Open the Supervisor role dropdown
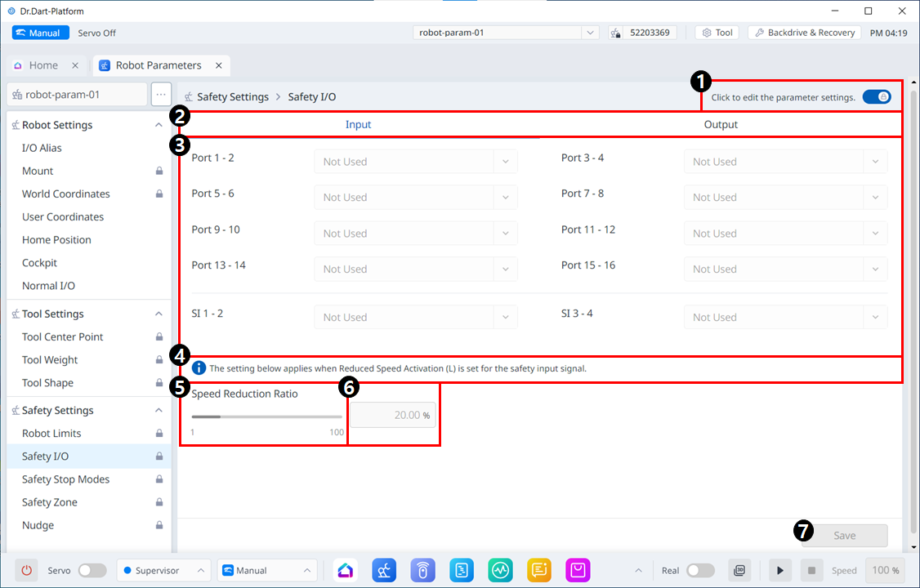This screenshot has height=588, width=920. point(163,570)
